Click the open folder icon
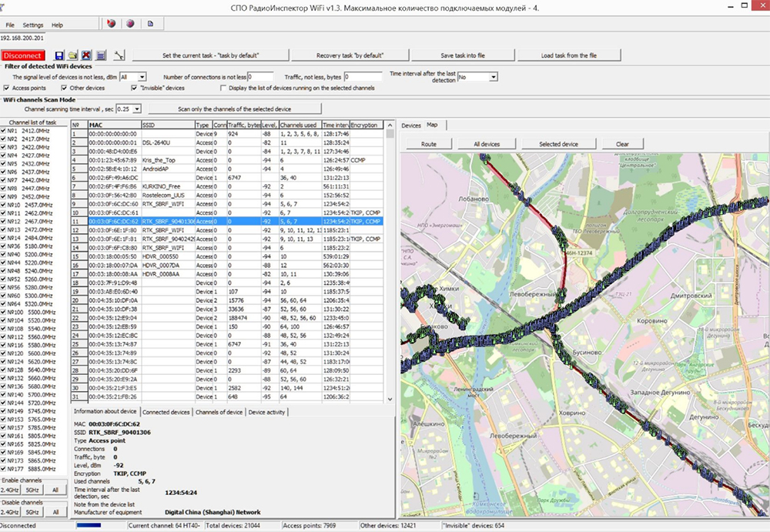Viewport: 770px width, 532px height. point(72,55)
